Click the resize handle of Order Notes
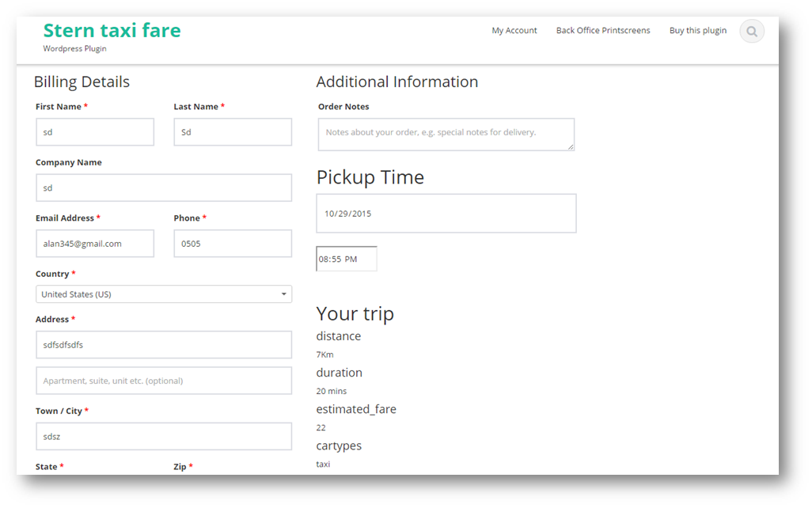 pyautogui.click(x=571, y=146)
